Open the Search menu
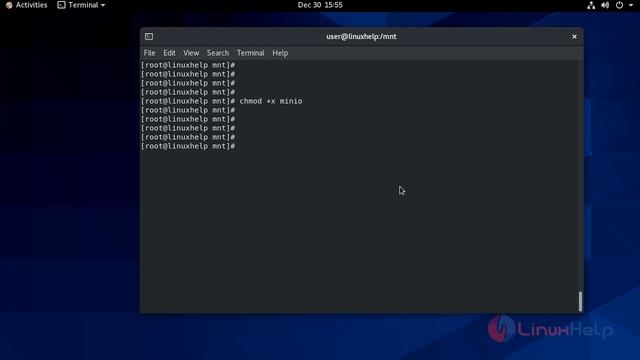Screen dimensions: 640x360 (218, 53)
